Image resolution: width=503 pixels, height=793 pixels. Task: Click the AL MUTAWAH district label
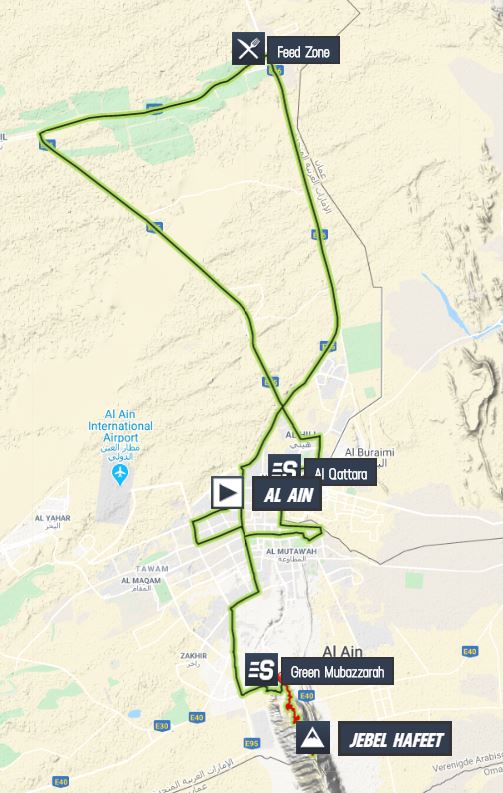[x=291, y=551]
